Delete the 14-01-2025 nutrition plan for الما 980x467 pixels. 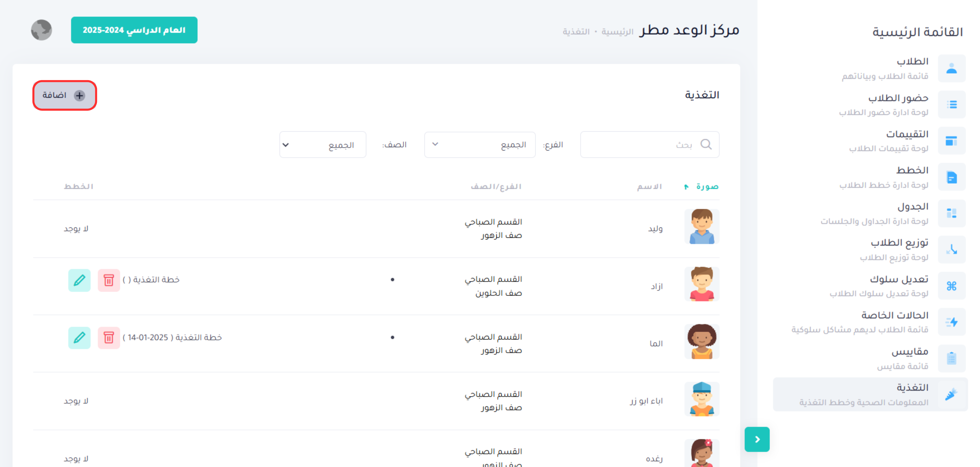click(x=109, y=338)
